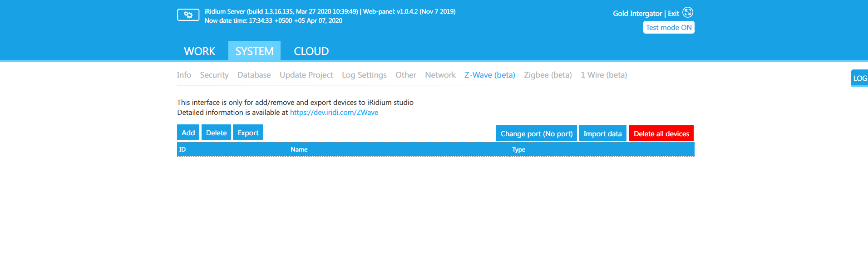868x271 pixels.
Task: Switch to the WORK tab
Action: [x=199, y=51]
